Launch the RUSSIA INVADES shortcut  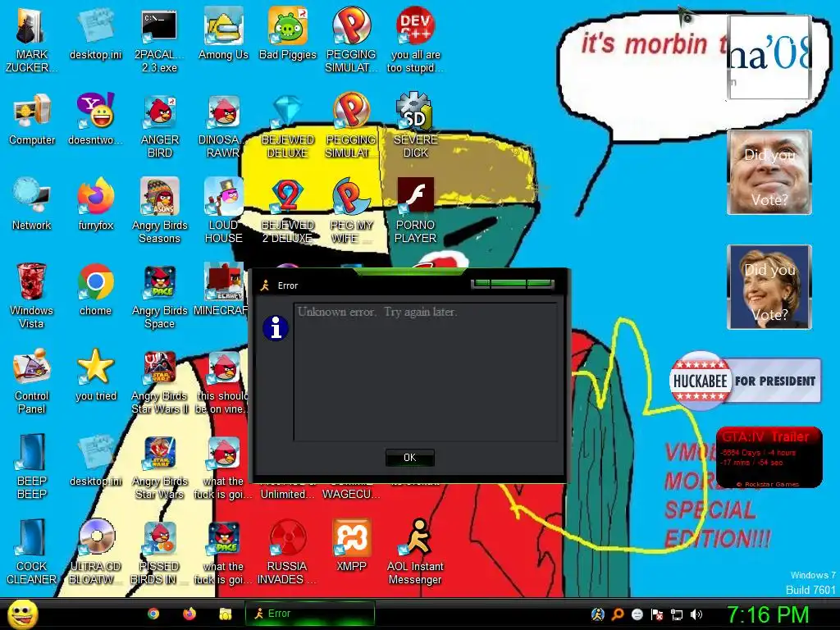(288, 551)
